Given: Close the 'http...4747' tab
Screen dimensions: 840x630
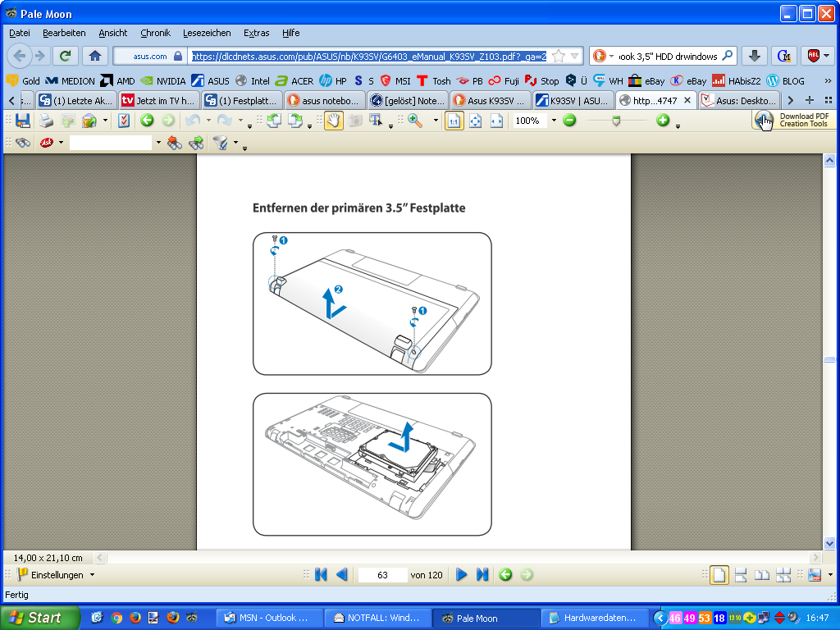Looking at the screenshot, I should coord(687,100).
